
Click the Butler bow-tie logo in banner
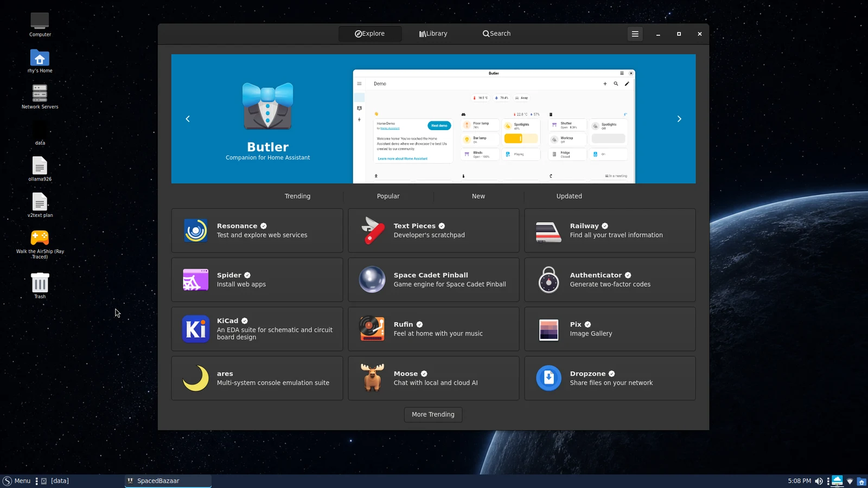(x=268, y=106)
